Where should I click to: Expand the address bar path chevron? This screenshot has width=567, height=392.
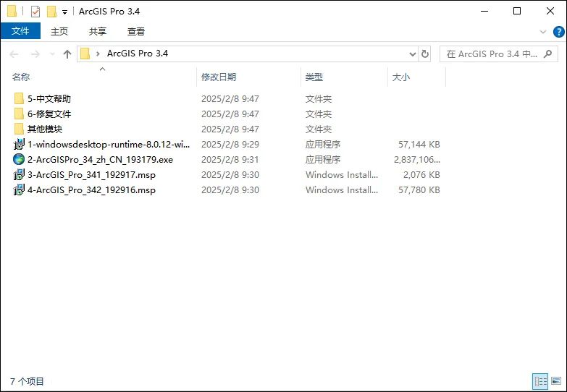click(98, 54)
